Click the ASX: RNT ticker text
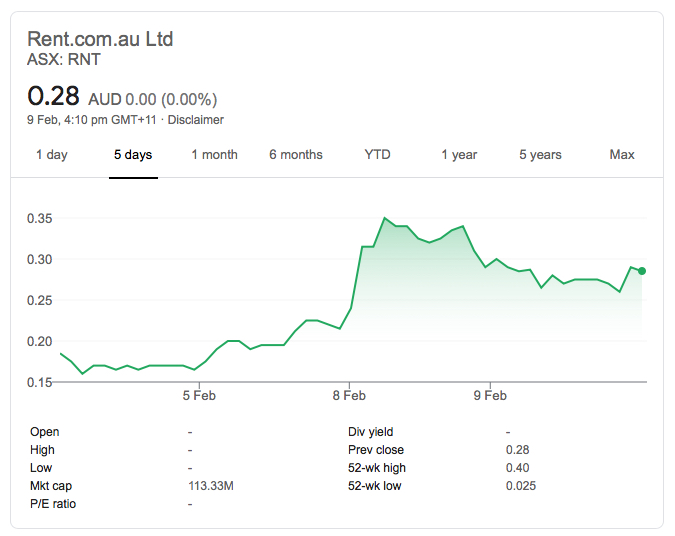675x536 pixels. (64, 60)
